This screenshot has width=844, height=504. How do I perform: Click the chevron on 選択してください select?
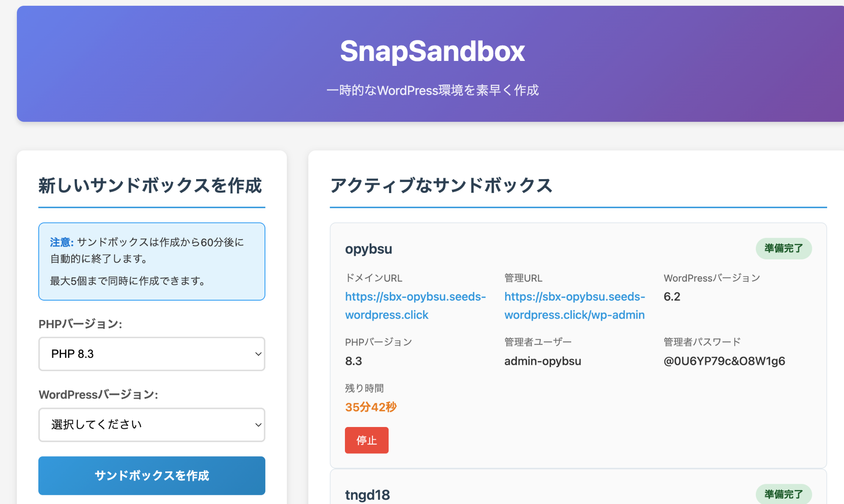point(258,425)
